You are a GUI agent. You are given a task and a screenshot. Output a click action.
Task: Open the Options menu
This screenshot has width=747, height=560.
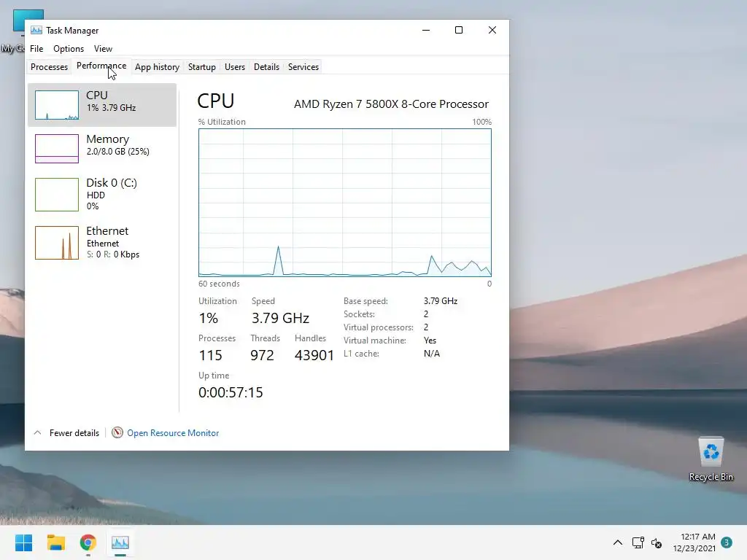coord(68,49)
